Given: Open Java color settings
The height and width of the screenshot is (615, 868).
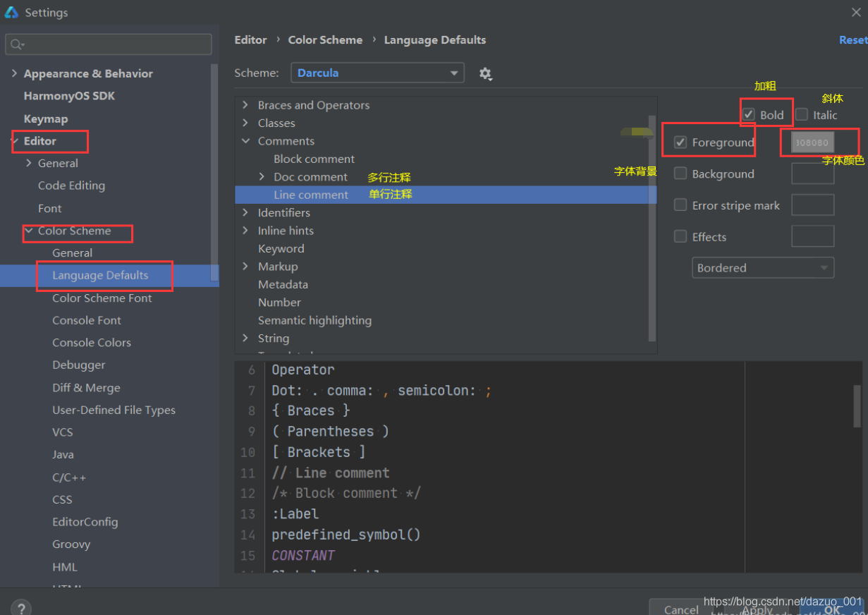Looking at the screenshot, I should 63,454.
